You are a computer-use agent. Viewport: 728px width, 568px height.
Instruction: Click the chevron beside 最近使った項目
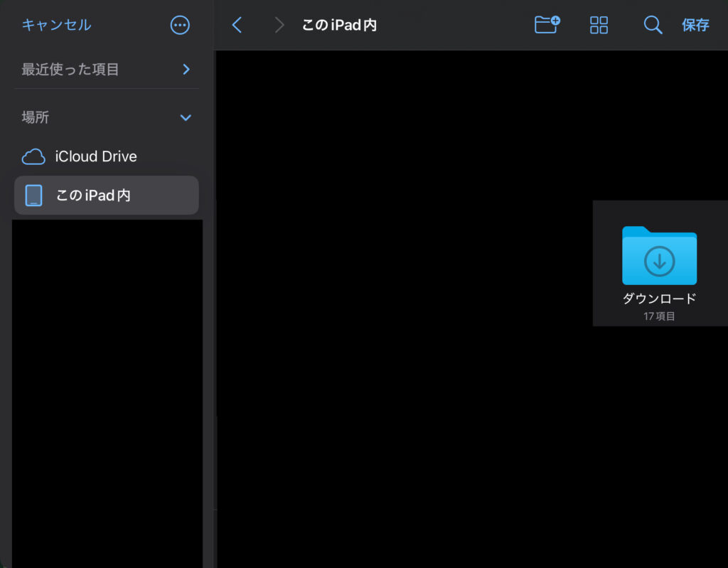(186, 70)
